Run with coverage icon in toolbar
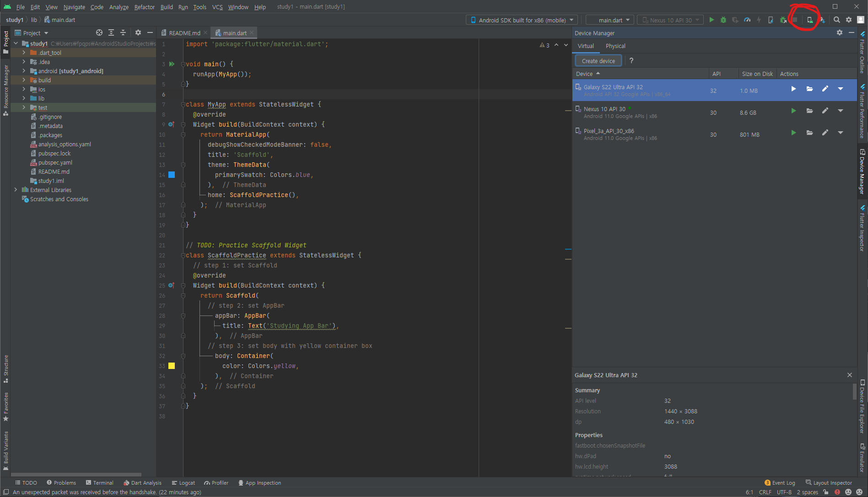Image resolution: width=868 pixels, height=497 pixels. [x=735, y=20]
